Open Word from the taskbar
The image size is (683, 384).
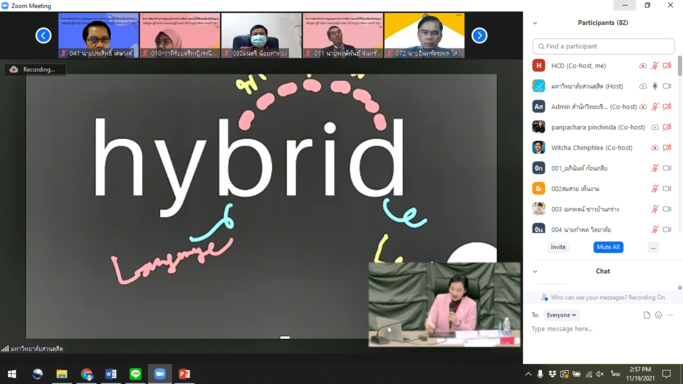coord(111,374)
